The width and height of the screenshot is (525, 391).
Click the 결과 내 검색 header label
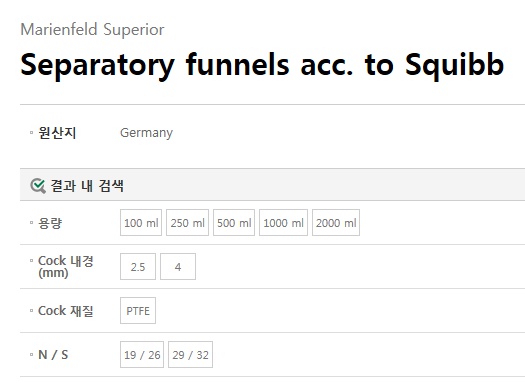[87, 186]
